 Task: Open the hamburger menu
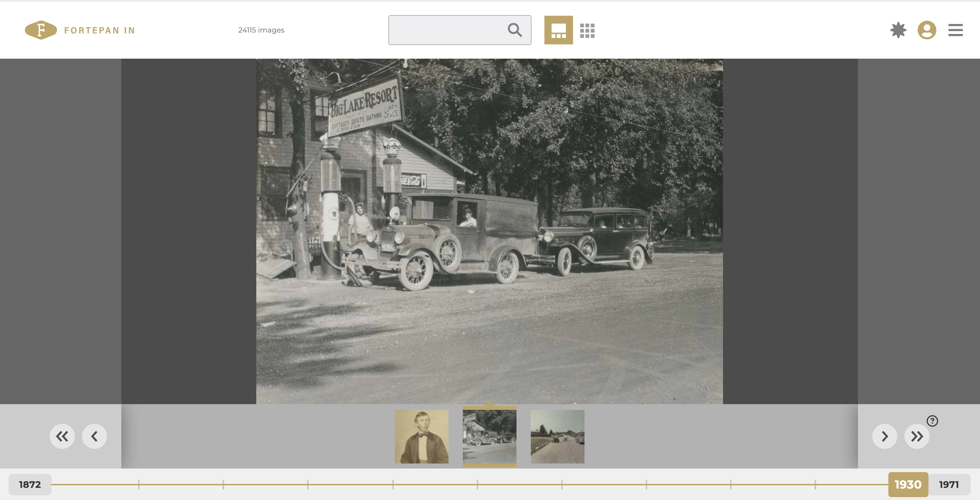pyautogui.click(x=955, y=30)
